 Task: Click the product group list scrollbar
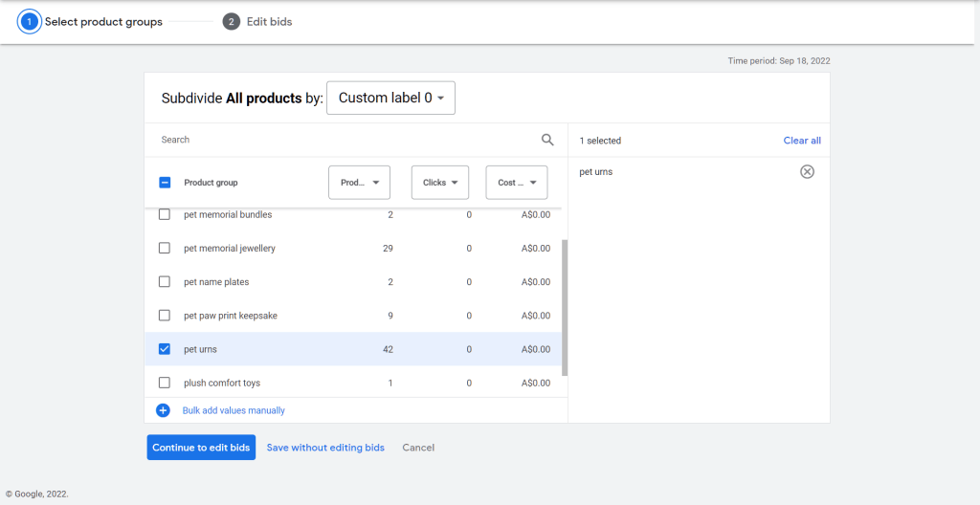(564, 306)
